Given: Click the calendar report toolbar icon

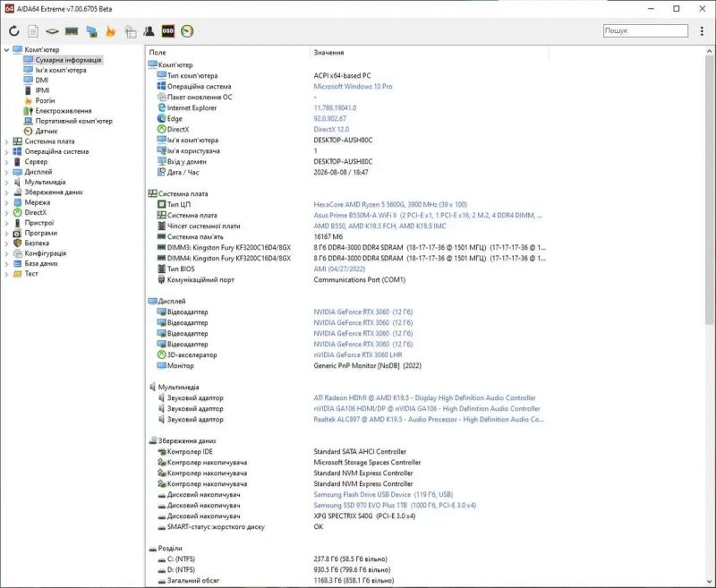Looking at the screenshot, I should 131,31.
